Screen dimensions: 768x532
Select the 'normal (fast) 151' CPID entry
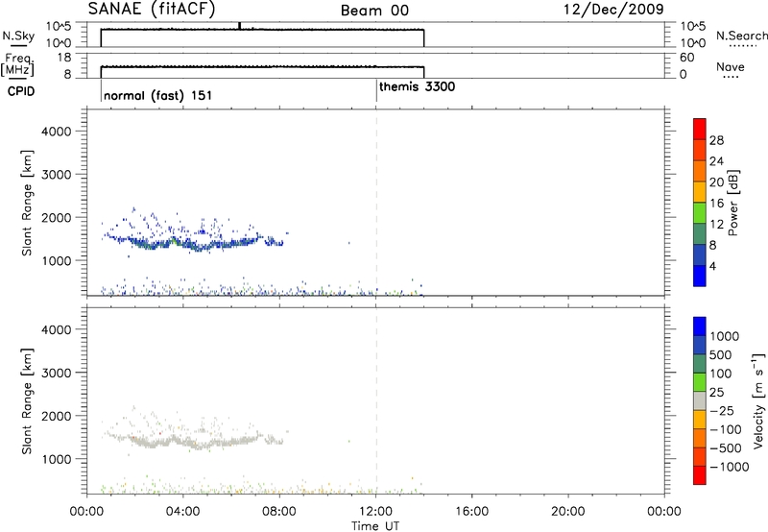point(157,95)
